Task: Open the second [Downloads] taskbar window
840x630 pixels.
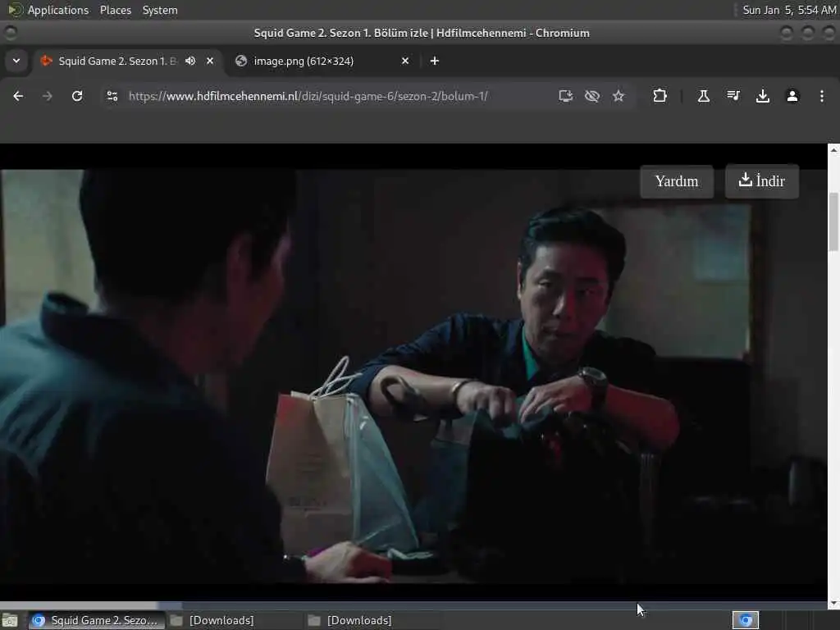Action: 351,620
